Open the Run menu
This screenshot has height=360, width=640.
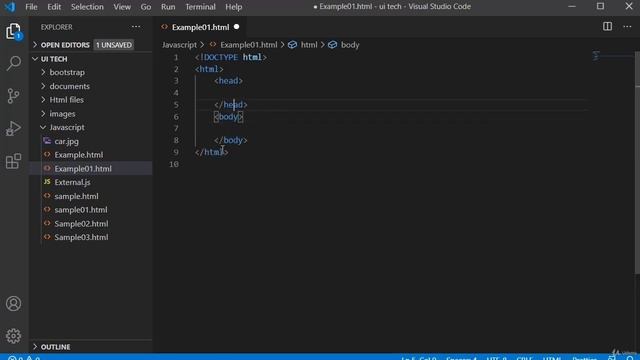pos(168,7)
